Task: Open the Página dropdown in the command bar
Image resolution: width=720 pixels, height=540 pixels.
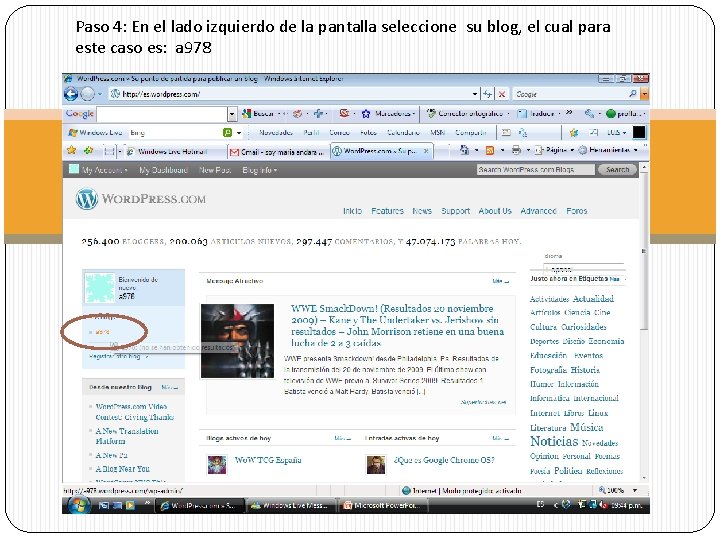Action: point(555,150)
